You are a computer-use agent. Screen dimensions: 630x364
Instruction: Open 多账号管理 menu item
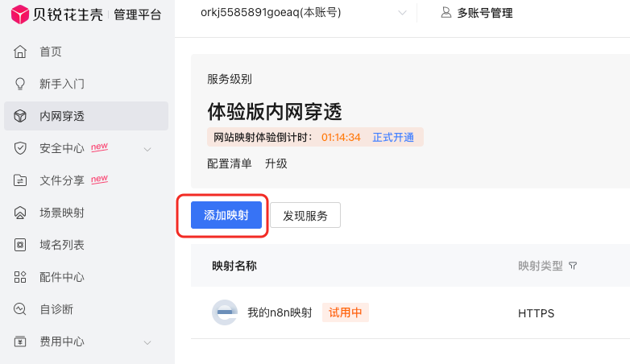(477, 13)
